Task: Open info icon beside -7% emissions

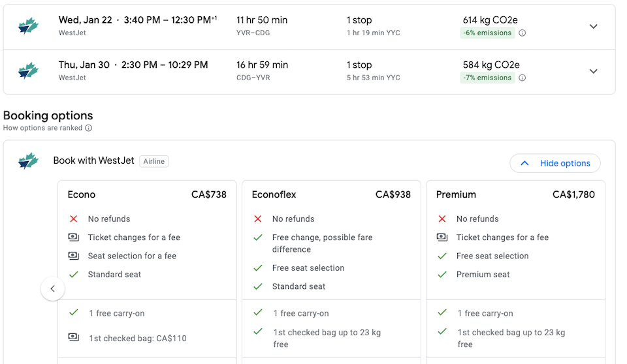Action: (x=522, y=78)
